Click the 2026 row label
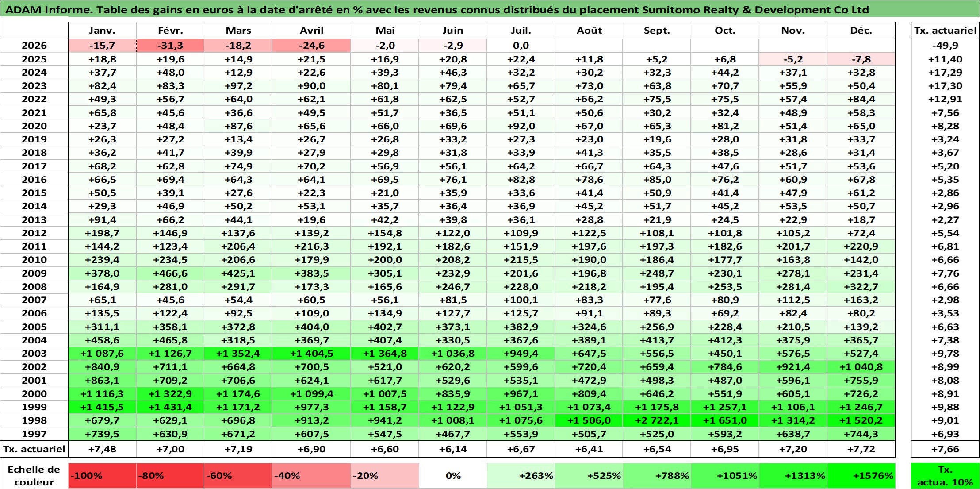Image resolution: width=980 pixels, height=489 pixels. coord(34,46)
